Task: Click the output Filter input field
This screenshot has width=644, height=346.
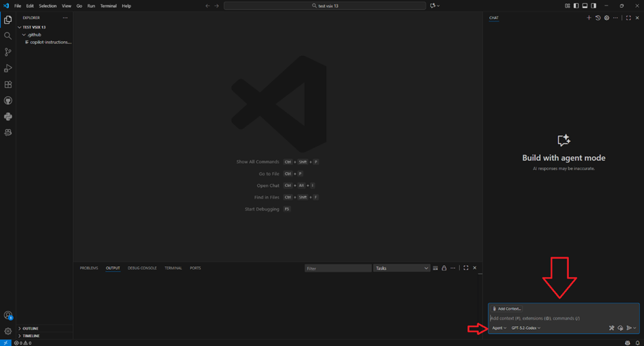Action: [338, 268]
